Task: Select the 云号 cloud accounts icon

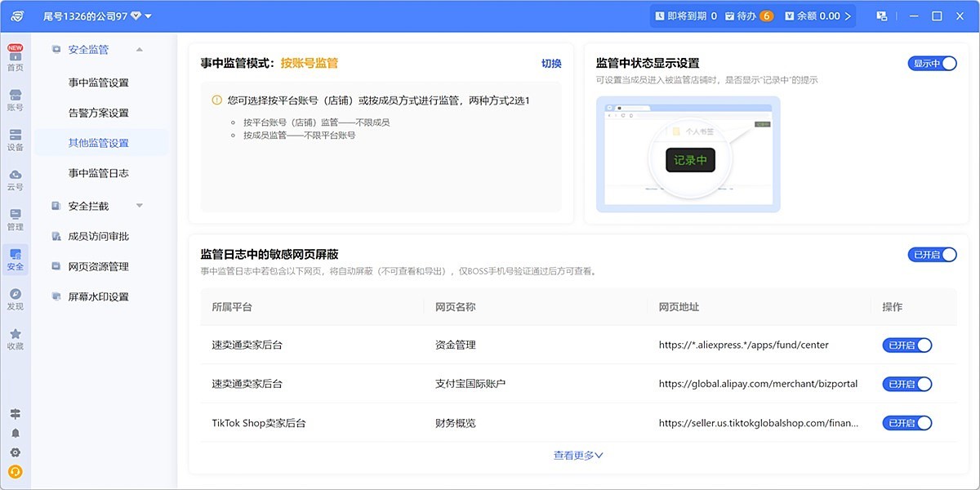Action: pyautogui.click(x=15, y=178)
